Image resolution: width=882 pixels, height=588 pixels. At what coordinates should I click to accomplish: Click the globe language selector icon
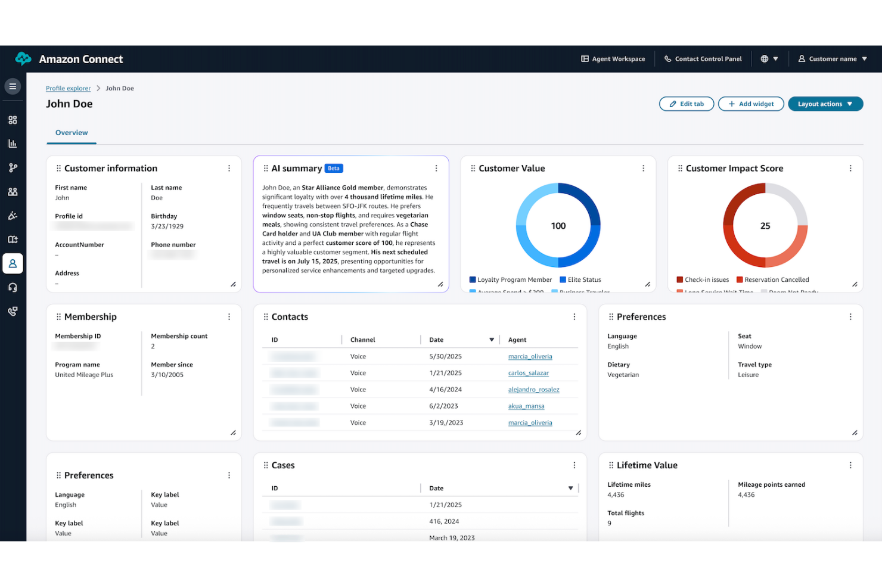tap(766, 58)
